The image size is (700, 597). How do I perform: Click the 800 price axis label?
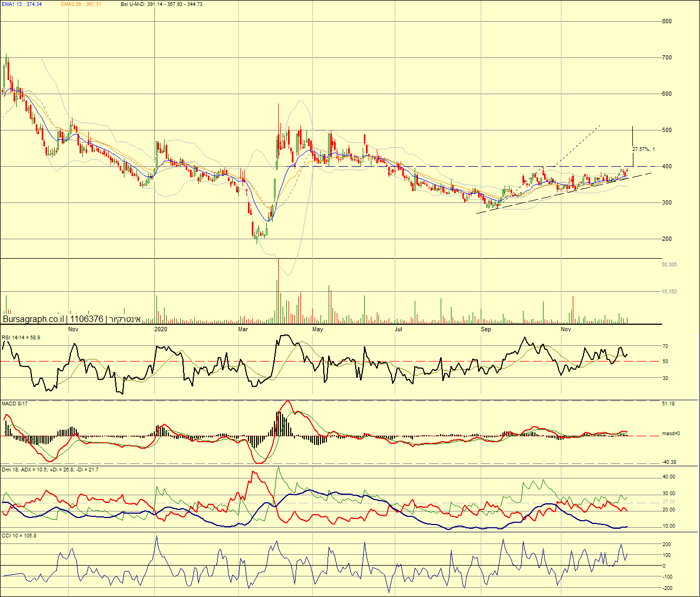tap(667, 22)
